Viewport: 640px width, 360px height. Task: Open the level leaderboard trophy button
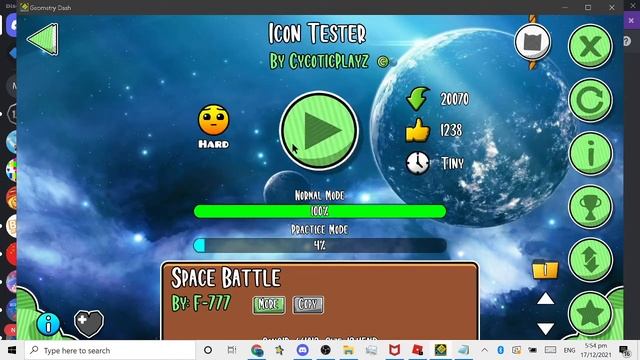590,207
